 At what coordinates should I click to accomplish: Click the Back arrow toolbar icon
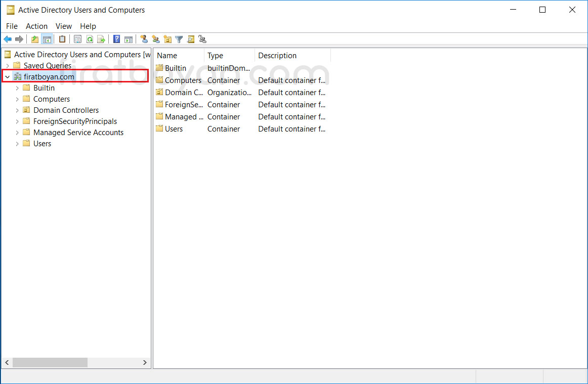click(8, 39)
